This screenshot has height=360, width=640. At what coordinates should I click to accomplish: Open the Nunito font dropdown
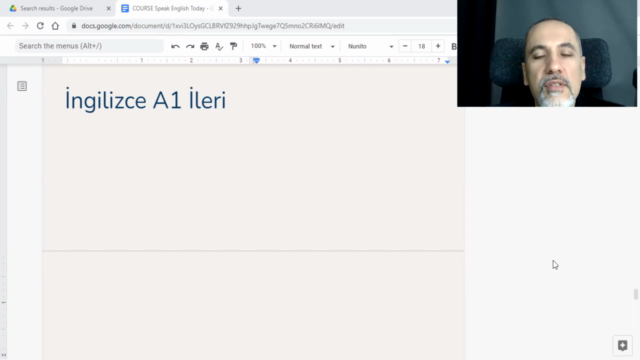click(x=370, y=46)
